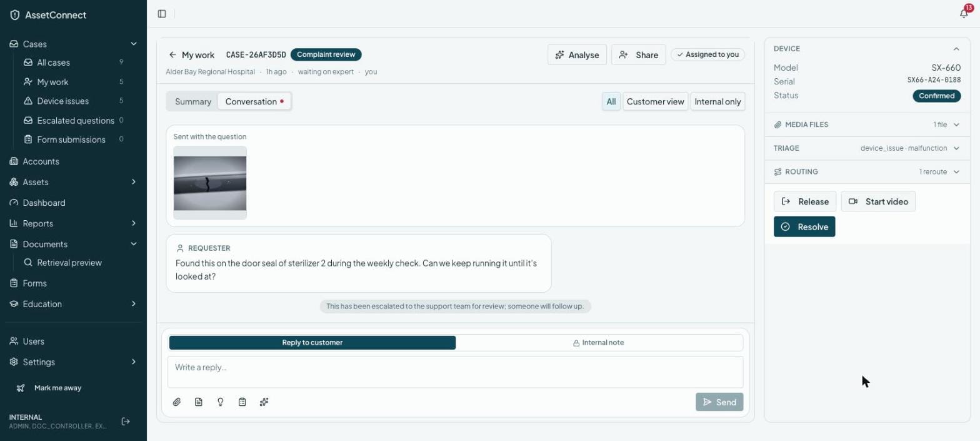This screenshot has height=441, width=980.
Task: Click the paperclip attach icon in composer
Action: pos(177,402)
